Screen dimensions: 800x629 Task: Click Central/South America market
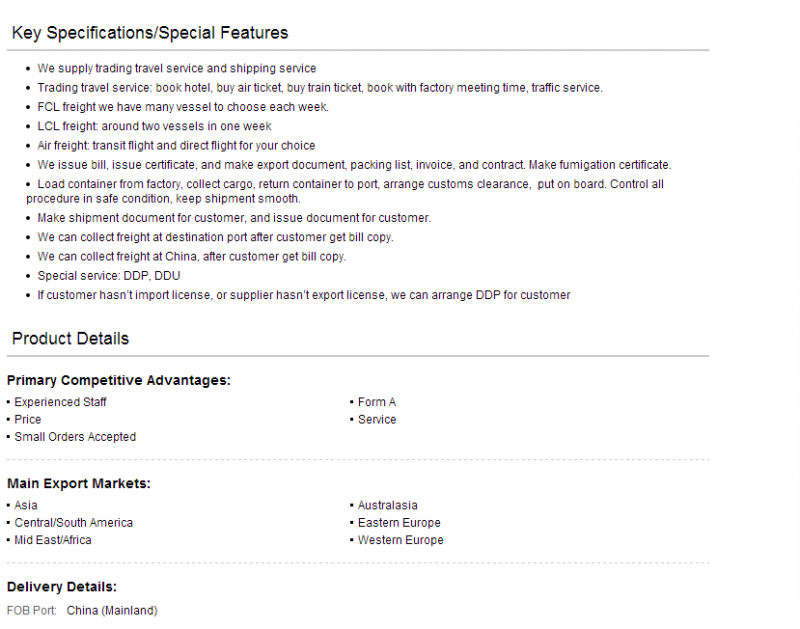[73, 522]
